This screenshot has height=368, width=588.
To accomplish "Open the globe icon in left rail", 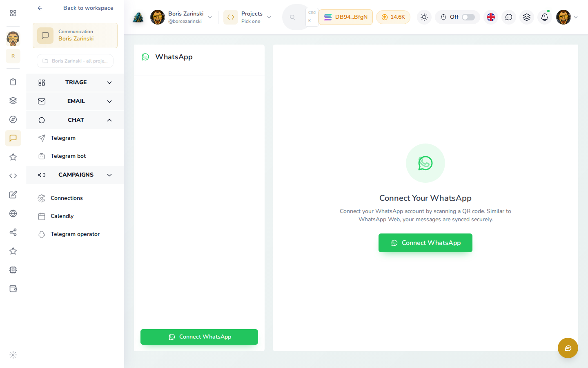I will tap(13, 213).
